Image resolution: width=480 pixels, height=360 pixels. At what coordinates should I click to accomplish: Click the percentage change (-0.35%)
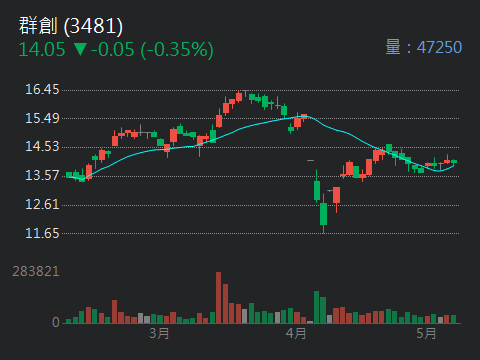coord(177,50)
